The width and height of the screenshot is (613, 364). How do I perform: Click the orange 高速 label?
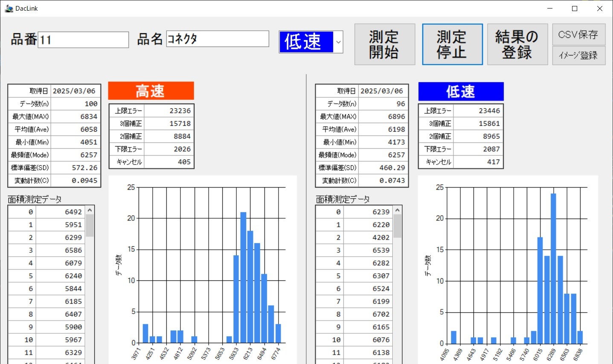(151, 91)
